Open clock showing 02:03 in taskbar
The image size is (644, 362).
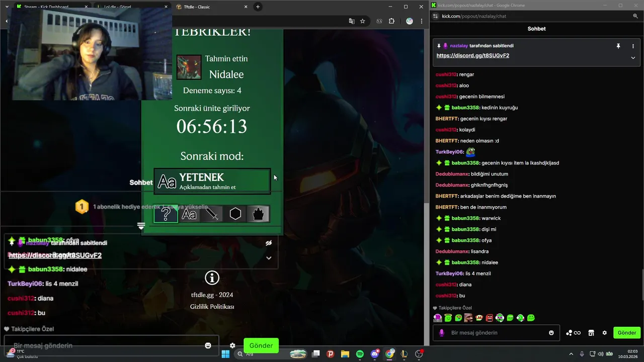(x=627, y=354)
